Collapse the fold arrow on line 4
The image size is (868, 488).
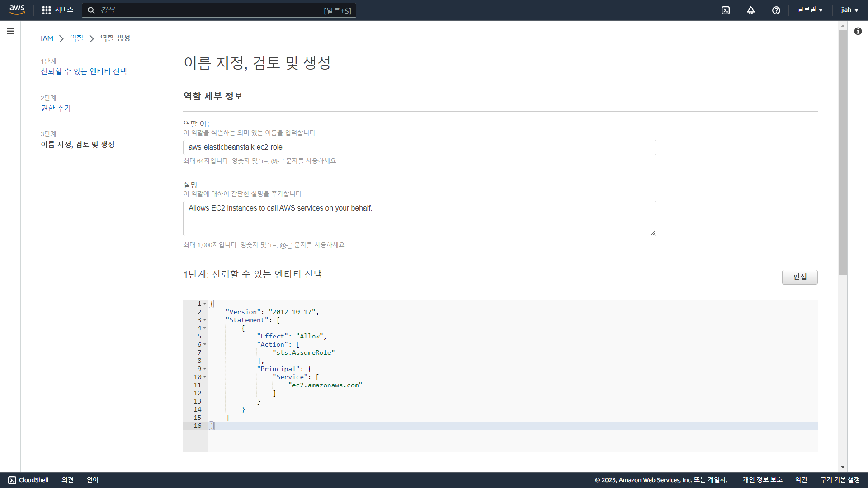(205, 328)
